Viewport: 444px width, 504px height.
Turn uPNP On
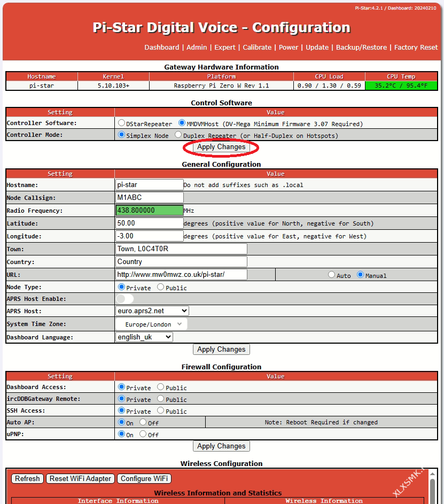tap(121, 434)
